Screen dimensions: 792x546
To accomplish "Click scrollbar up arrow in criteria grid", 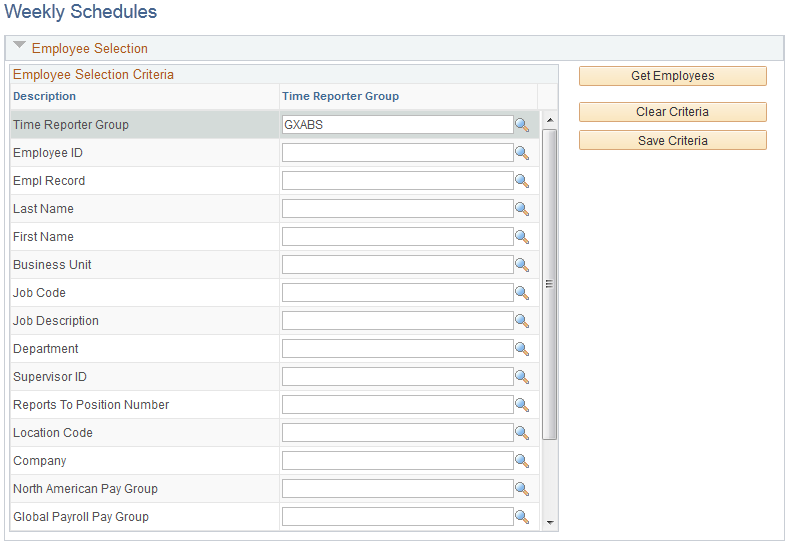I will click(550, 120).
